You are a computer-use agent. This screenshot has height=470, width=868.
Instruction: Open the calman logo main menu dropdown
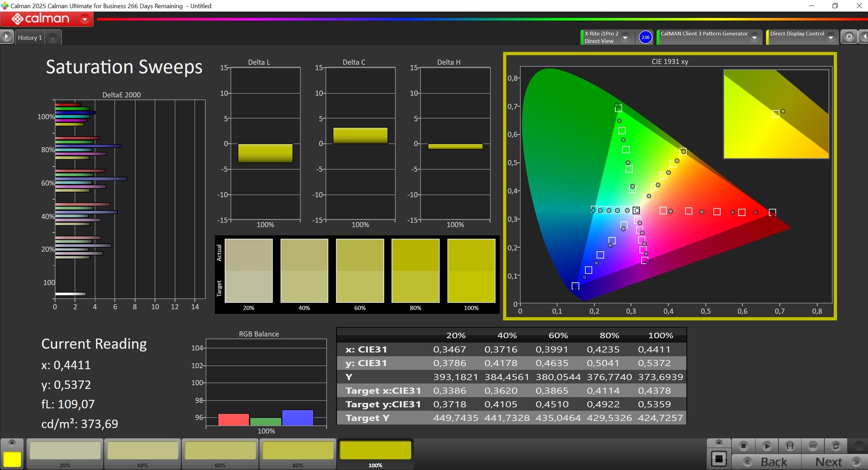pyautogui.click(x=85, y=19)
